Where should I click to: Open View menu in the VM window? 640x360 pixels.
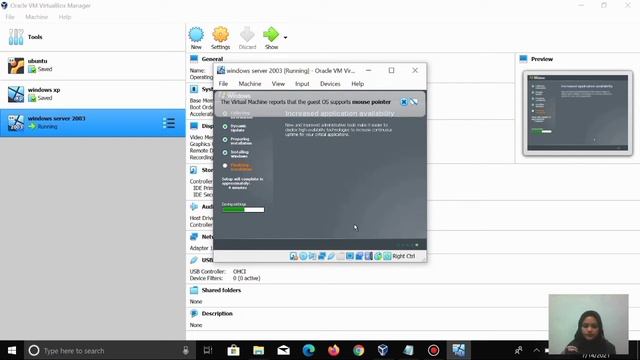tap(278, 84)
